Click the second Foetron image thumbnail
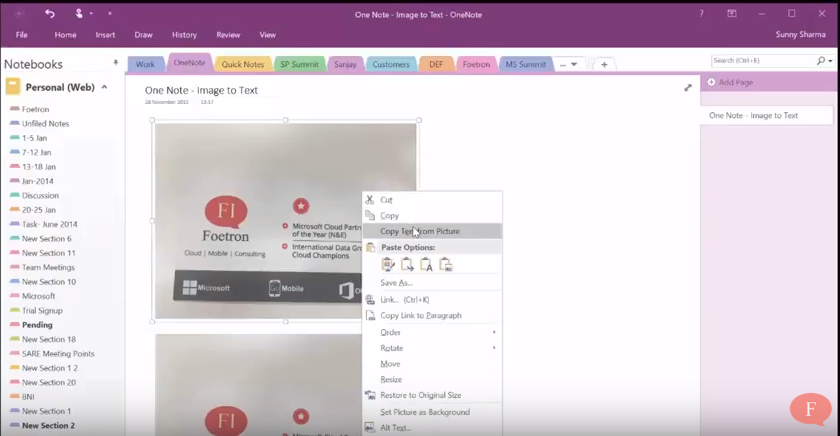This screenshot has height=436, width=840. pos(258,385)
